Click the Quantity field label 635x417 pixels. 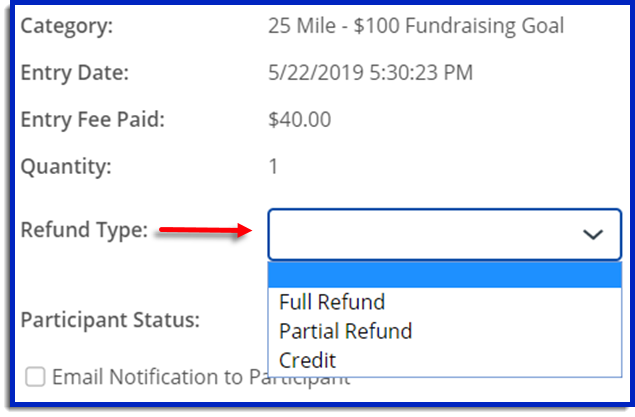pos(66,166)
